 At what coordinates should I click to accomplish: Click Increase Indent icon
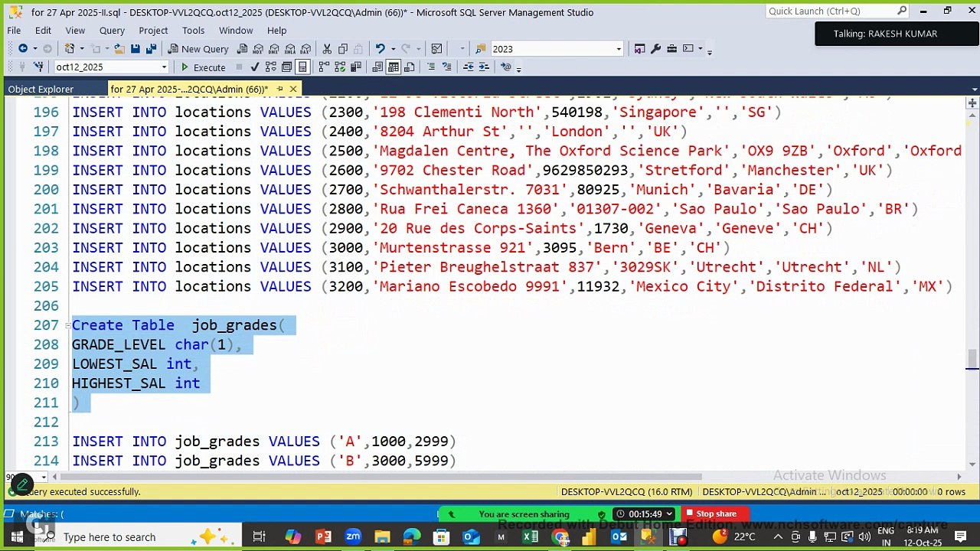point(484,67)
